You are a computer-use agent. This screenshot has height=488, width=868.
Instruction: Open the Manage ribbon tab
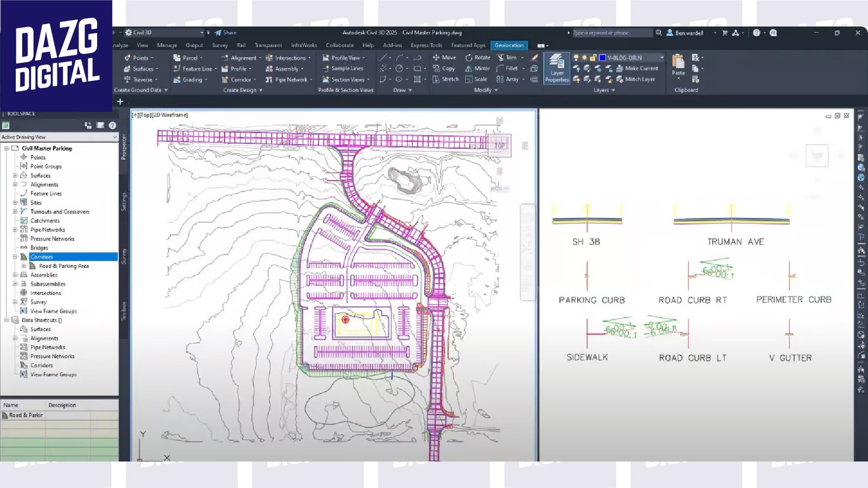pos(167,46)
